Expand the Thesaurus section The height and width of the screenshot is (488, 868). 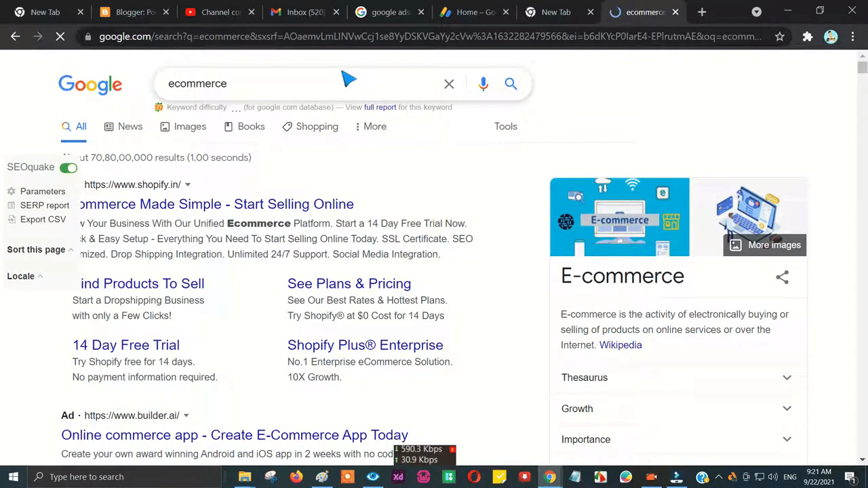click(x=787, y=378)
